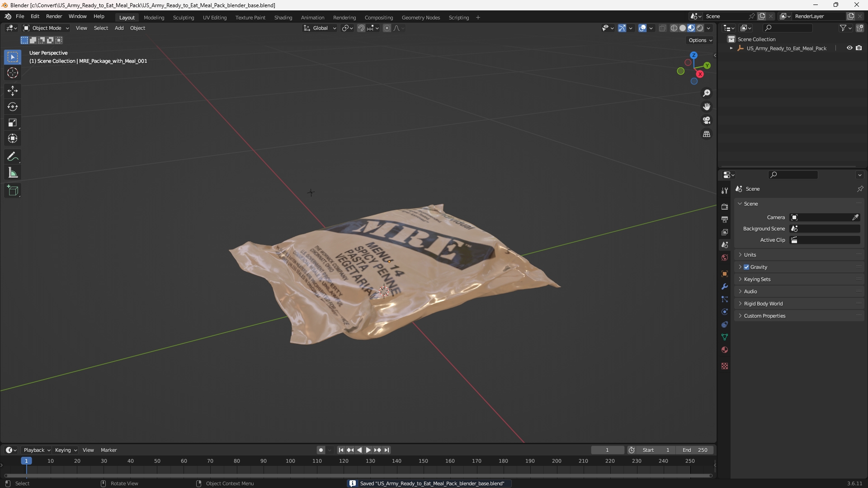Expand the Rigid Body World panel
Viewport: 868px width, 488px height.
[799, 304]
